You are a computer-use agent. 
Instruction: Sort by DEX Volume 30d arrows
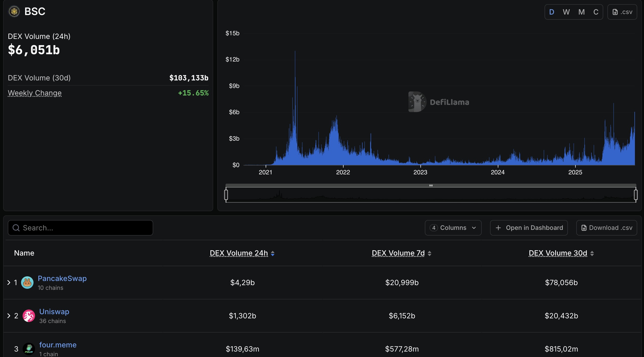pyautogui.click(x=592, y=253)
